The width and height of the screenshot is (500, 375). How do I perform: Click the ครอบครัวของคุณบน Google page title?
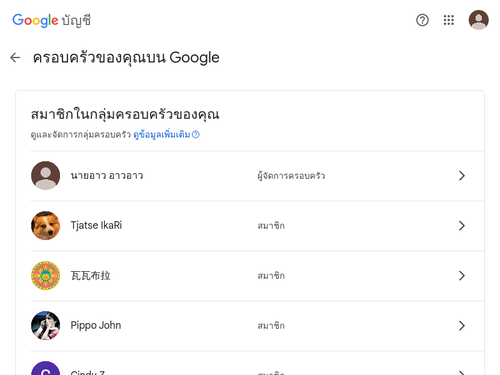[126, 58]
